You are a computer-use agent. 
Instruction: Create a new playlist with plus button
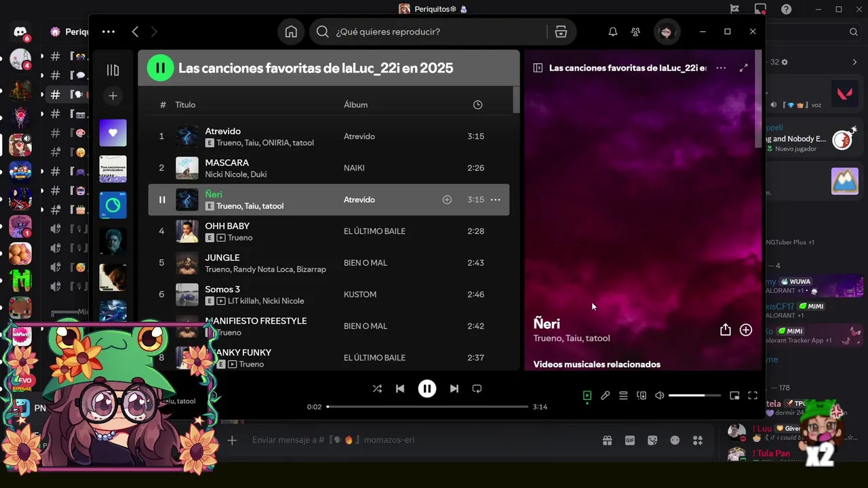[113, 96]
